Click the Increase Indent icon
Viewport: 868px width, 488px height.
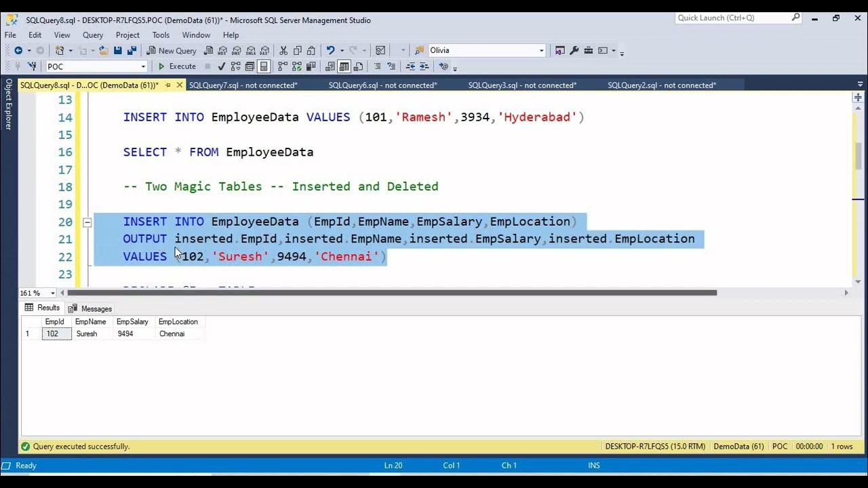(x=424, y=66)
